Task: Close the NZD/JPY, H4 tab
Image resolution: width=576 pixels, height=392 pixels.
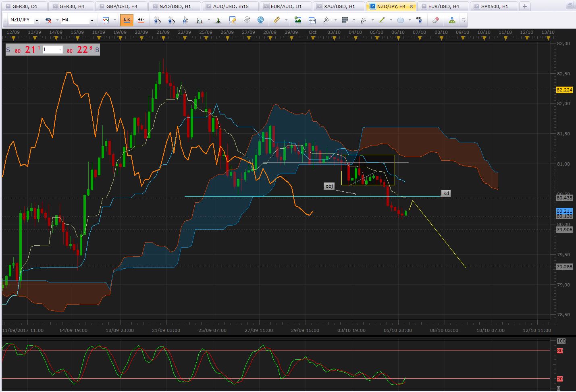Action: 411,6
